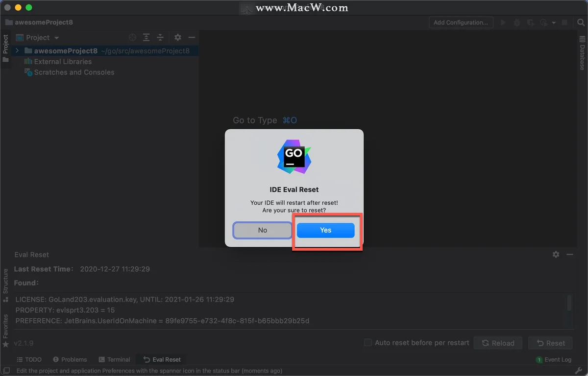Open the Database tool window

click(x=582, y=54)
